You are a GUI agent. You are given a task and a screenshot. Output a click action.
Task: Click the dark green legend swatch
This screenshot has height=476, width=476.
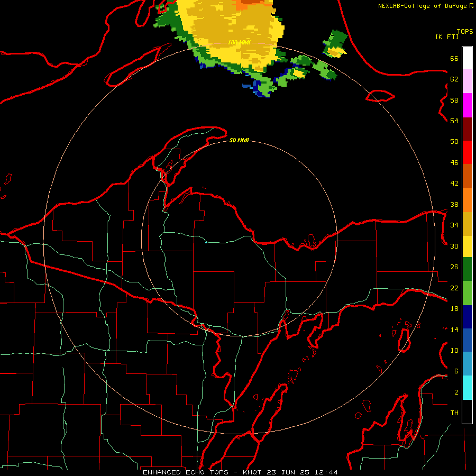pos(467,269)
